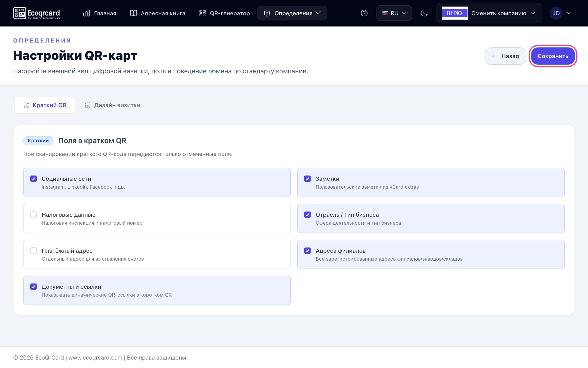Click the Ecoqrcard logo
Viewport: 588px width, 368px height.
pyautogui.click(x=36, y=13)
